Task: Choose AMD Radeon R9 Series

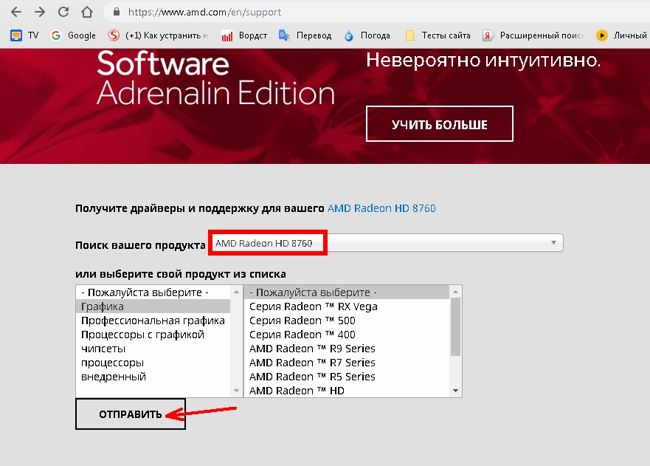Action: (x=347, y=349)
